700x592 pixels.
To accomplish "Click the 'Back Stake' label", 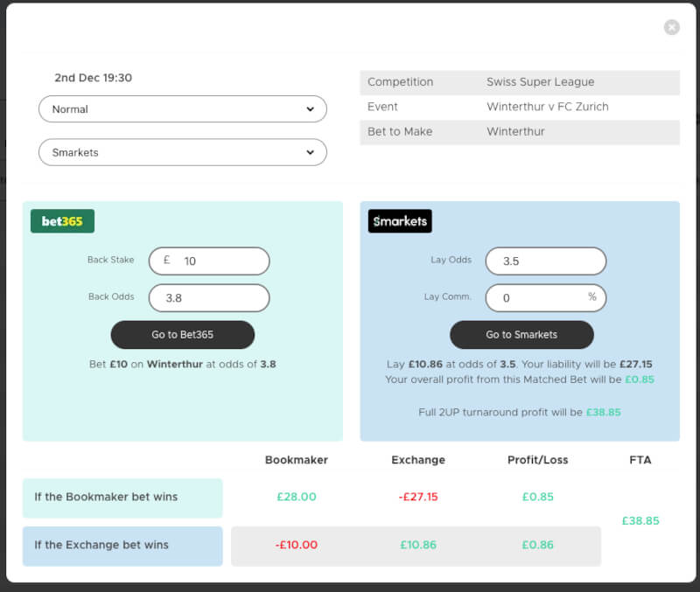I will (111, 260).
